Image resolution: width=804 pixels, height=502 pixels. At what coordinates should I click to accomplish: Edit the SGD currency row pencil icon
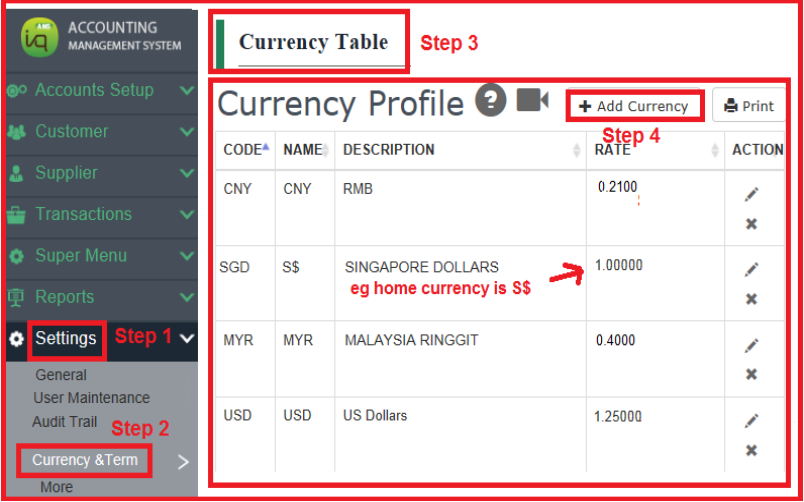751,269
